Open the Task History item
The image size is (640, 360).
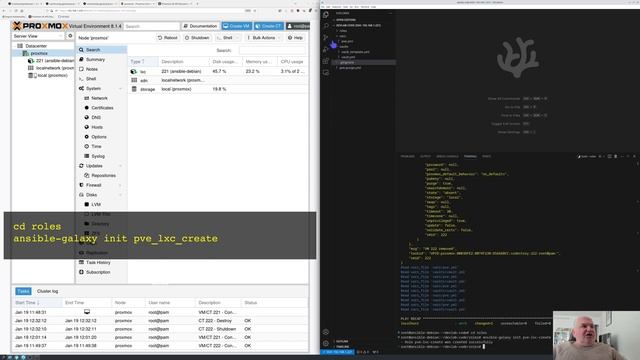tap(98, 262)
